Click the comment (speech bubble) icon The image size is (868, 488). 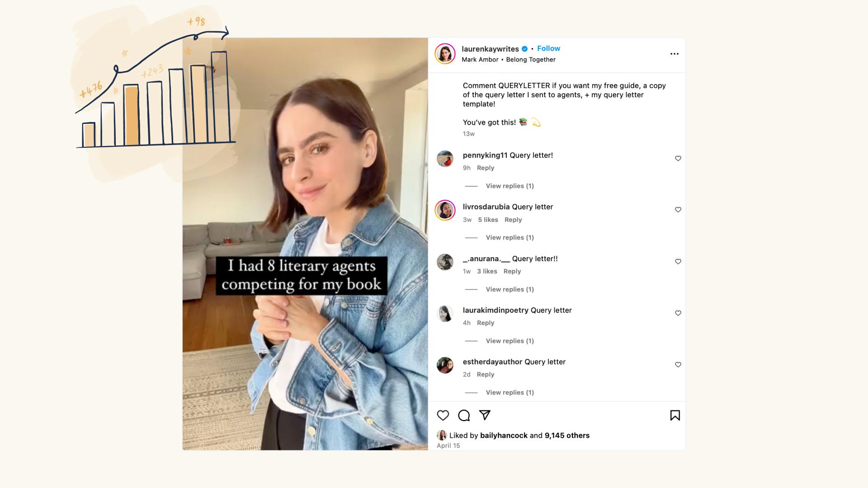click(x=464, y=415)
